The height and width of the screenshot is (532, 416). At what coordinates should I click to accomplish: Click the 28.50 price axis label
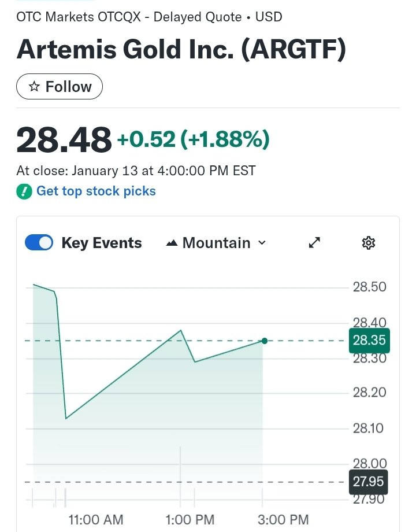(369, 287)
